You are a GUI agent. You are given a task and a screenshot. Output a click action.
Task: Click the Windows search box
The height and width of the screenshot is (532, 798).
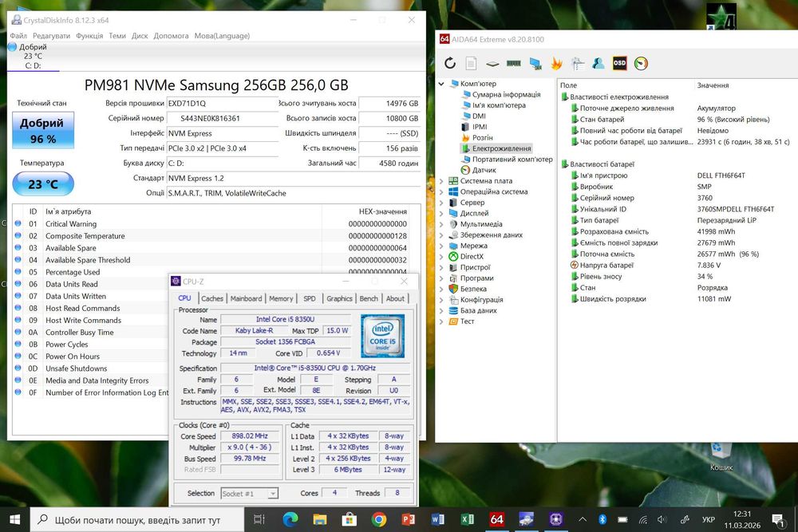point(137,519)
